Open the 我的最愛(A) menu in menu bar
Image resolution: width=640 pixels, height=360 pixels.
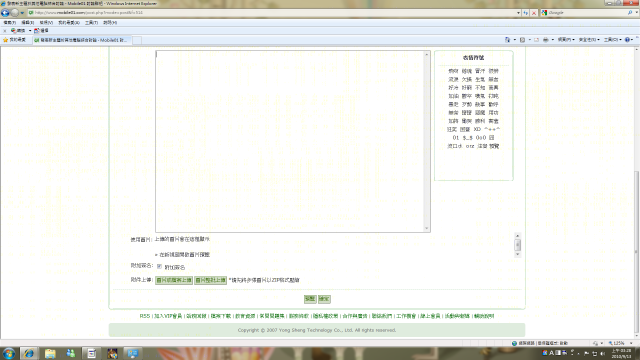pyautogui.click(x=69, y=22)
